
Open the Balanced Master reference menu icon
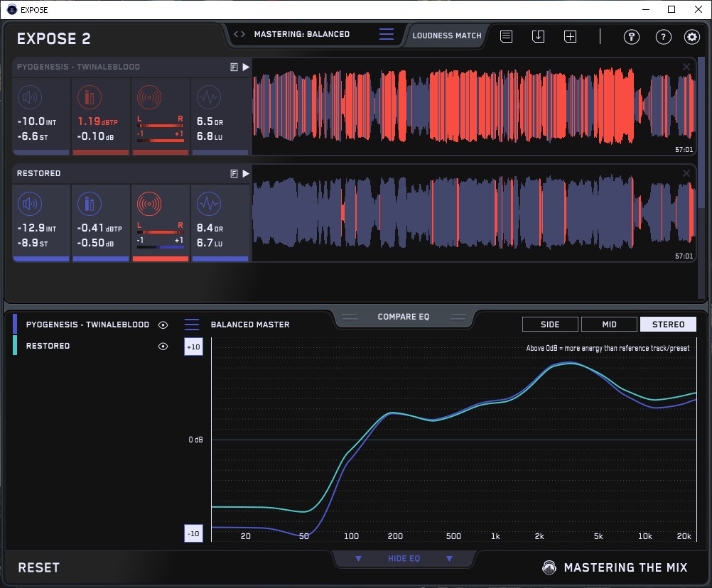pos(192,325)
